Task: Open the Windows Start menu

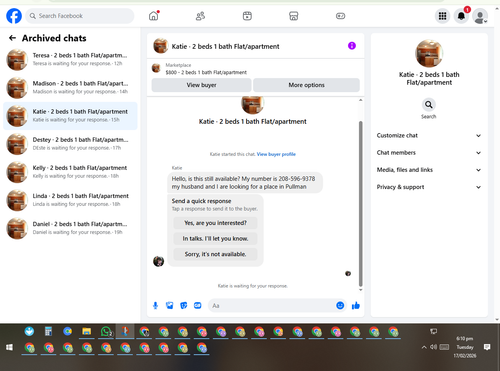Action: 9,347
